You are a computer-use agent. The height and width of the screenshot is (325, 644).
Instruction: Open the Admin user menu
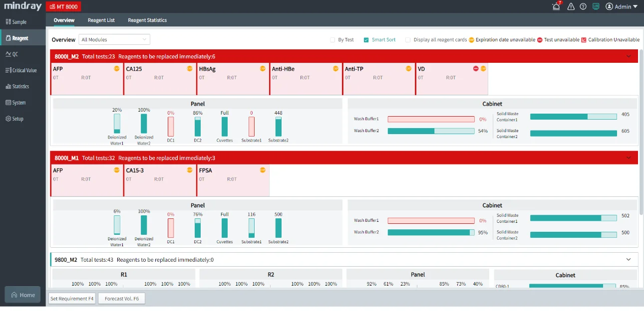[x=622, y=6]
